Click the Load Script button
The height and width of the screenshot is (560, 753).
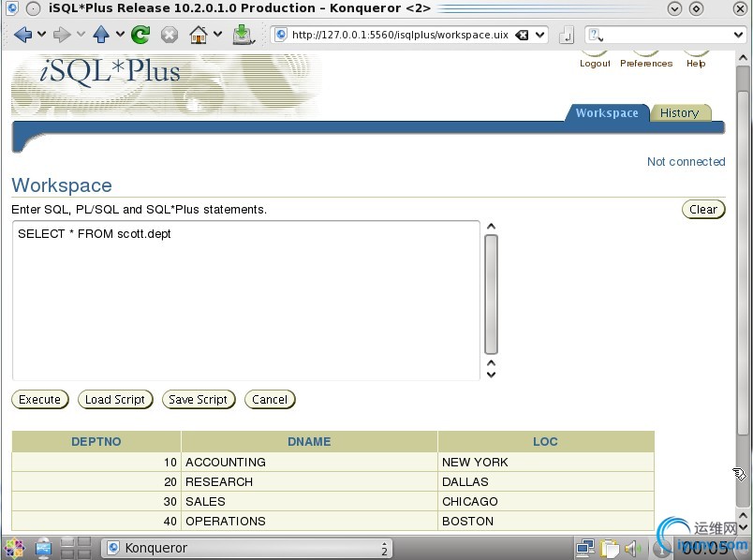pyautogui.click(x=115, y=400)
